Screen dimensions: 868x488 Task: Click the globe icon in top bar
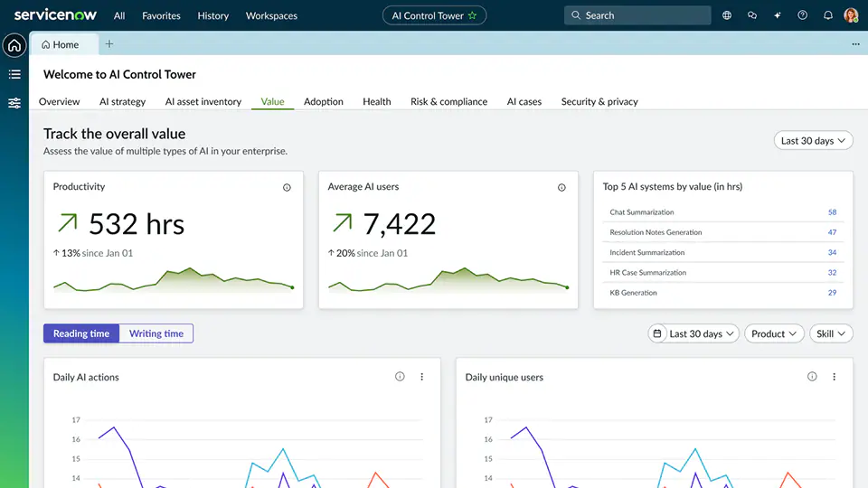(728, 15)
